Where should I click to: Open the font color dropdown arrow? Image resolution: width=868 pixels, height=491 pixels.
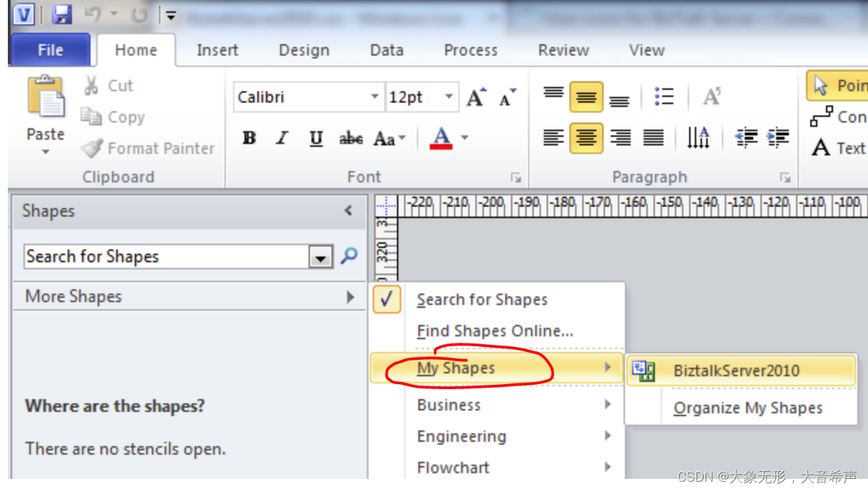tap(465, 138)
